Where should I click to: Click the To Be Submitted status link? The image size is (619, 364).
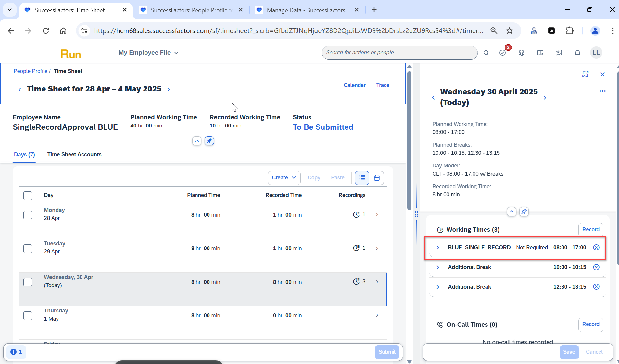[x=323, y=127]
